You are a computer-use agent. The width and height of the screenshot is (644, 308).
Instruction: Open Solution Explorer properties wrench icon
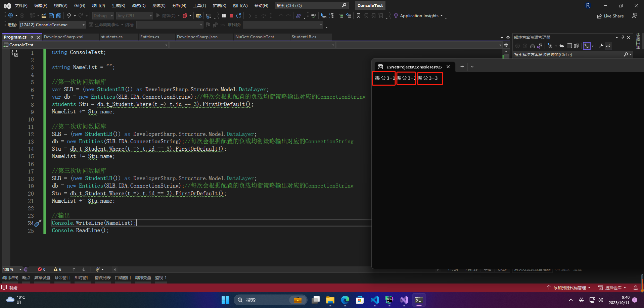coord(601,46)
